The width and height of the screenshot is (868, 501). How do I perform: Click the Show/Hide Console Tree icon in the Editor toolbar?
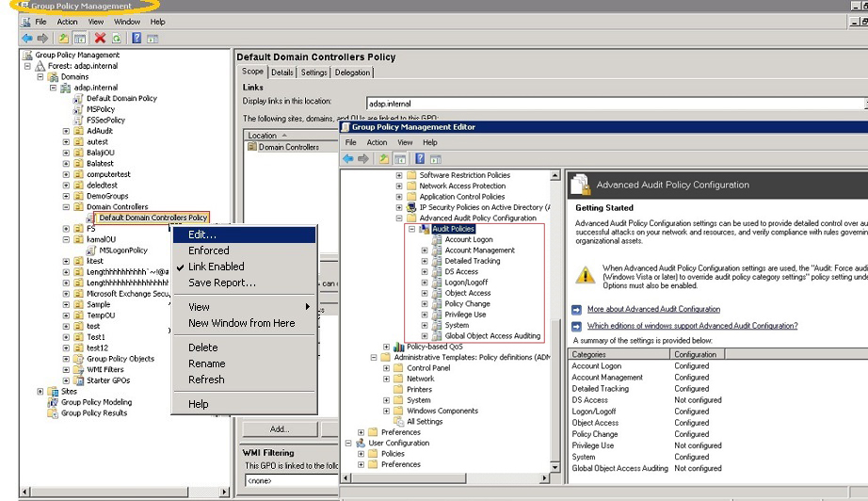coord(401,159)
